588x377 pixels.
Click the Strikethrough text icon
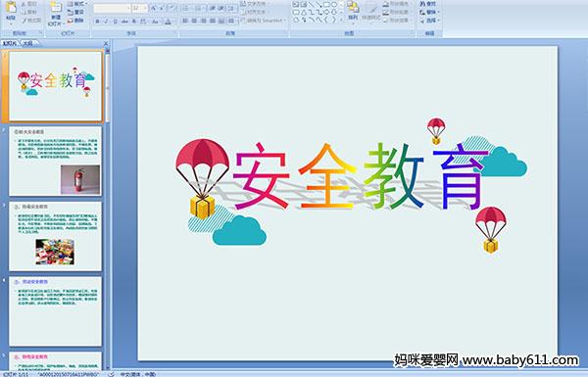124,22
